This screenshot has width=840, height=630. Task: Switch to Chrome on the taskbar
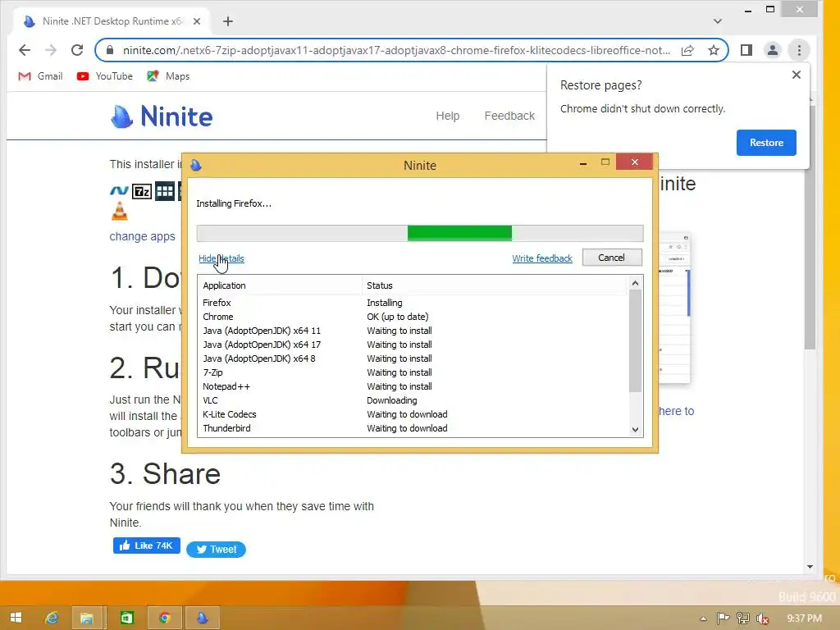(164, 618)
